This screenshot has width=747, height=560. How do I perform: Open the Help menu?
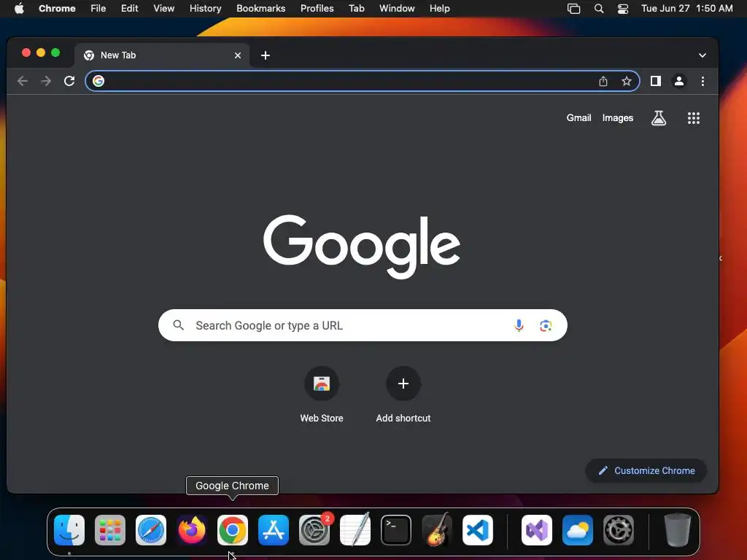pyautogui.click(x=439, y=9)
